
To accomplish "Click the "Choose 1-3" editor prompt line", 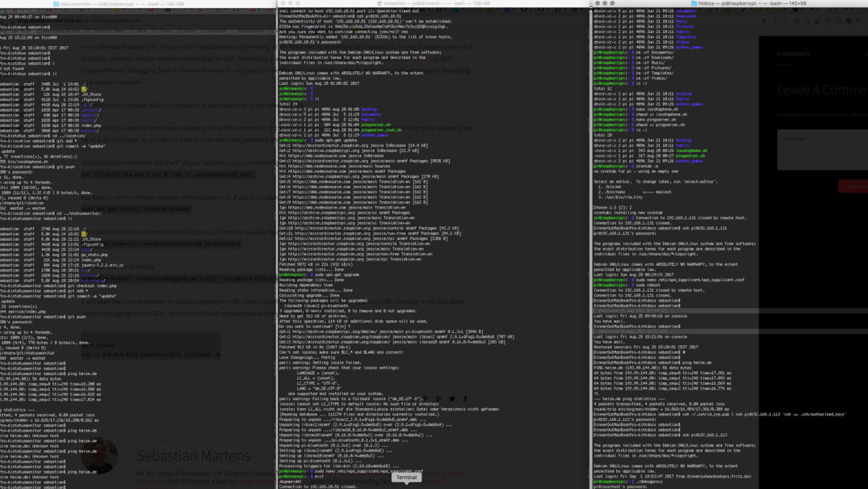I will coord(613,208).
